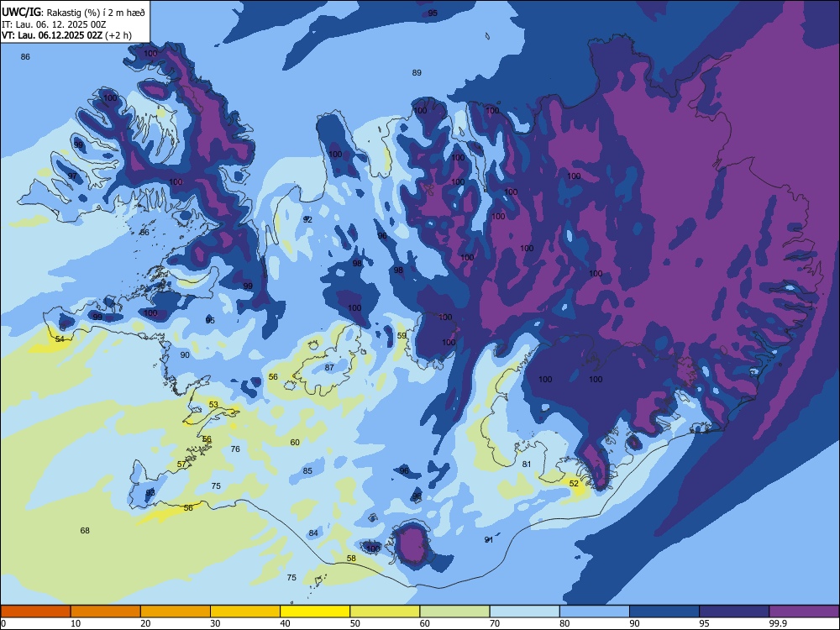Click the purple legend swatch above 99.9
Screen dimensions: 840x630
point(804,612)
